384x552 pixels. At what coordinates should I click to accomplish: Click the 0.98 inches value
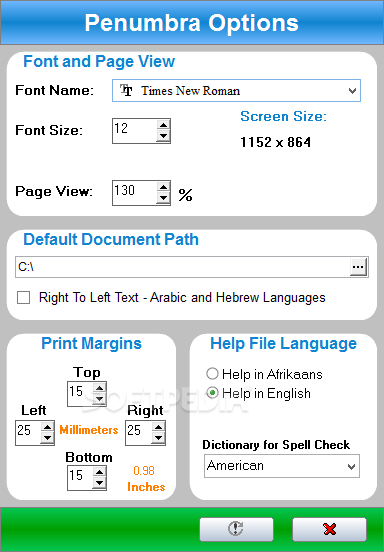click(x=144, y=471)
